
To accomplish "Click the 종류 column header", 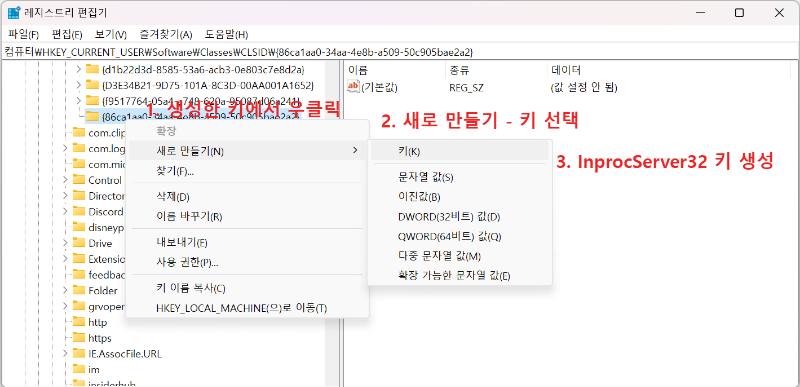I will pos(495,70).
